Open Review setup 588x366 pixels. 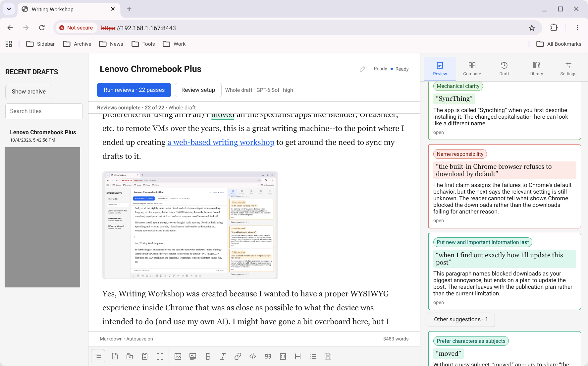coord(198,90)
